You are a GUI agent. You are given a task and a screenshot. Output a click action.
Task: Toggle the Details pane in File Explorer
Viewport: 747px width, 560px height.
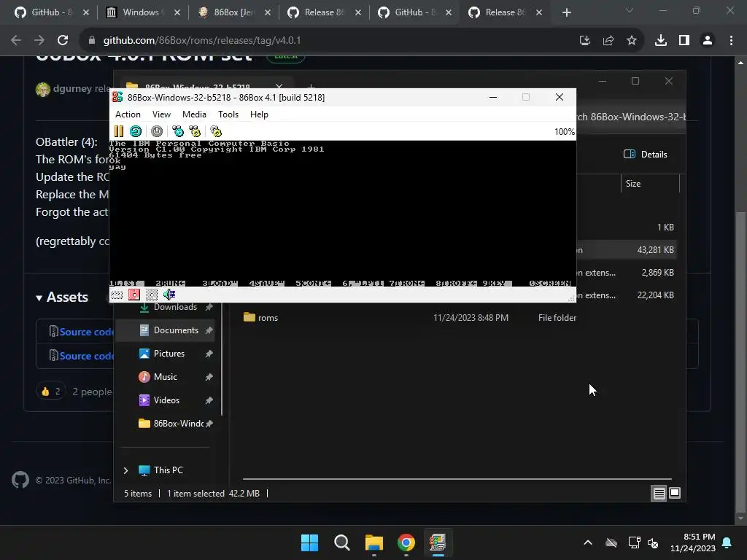(x=646, y=155)
